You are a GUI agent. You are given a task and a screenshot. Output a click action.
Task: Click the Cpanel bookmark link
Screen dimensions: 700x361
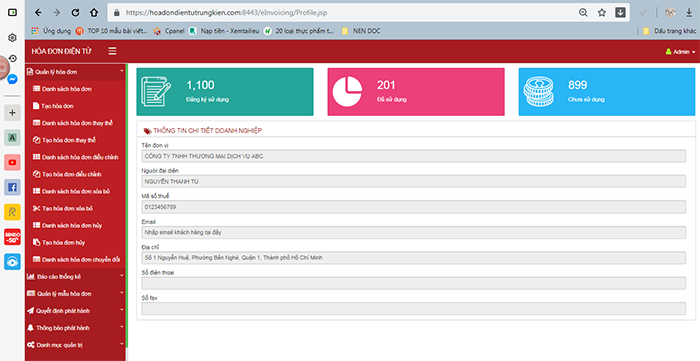169,31
